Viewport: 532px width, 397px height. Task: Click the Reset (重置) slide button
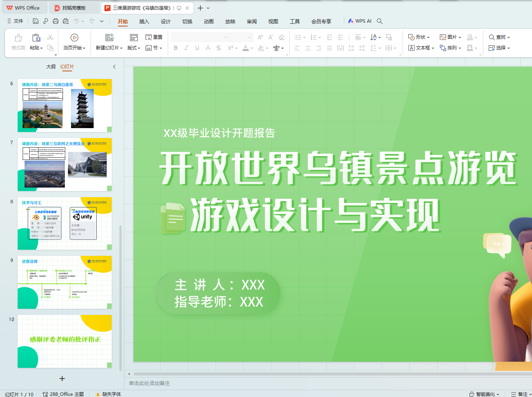pyautogui.click(x=154, y=37)
